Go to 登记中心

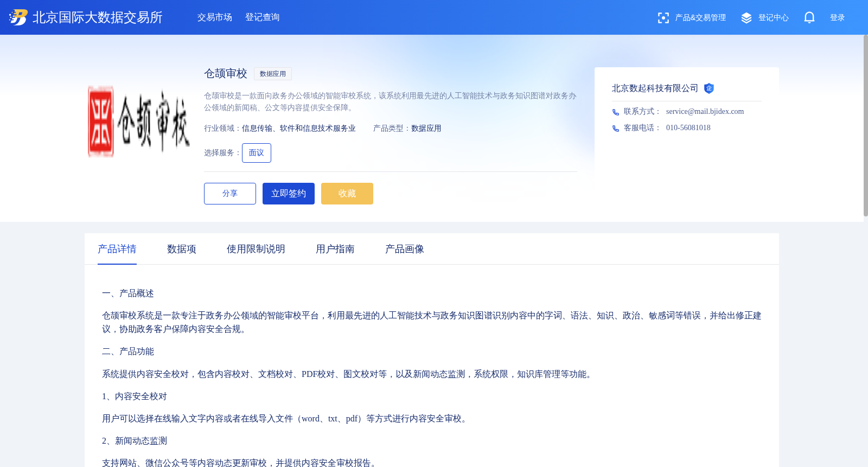774,18
